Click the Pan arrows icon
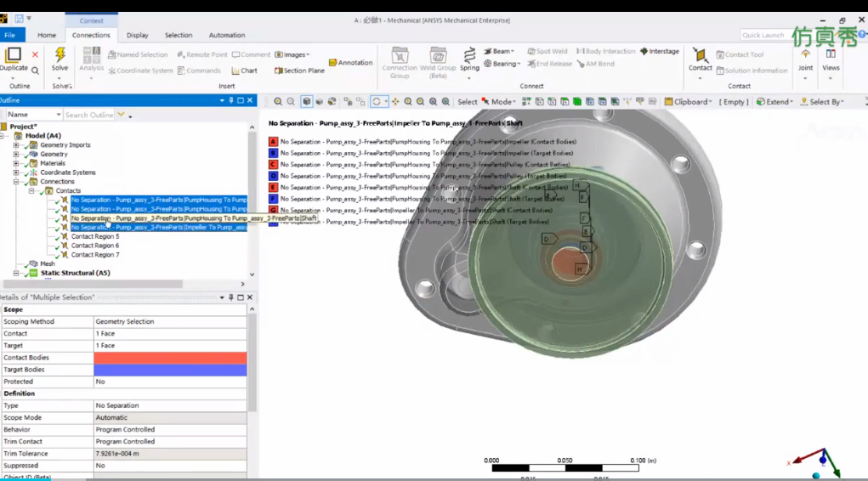 tap(395, 102)
